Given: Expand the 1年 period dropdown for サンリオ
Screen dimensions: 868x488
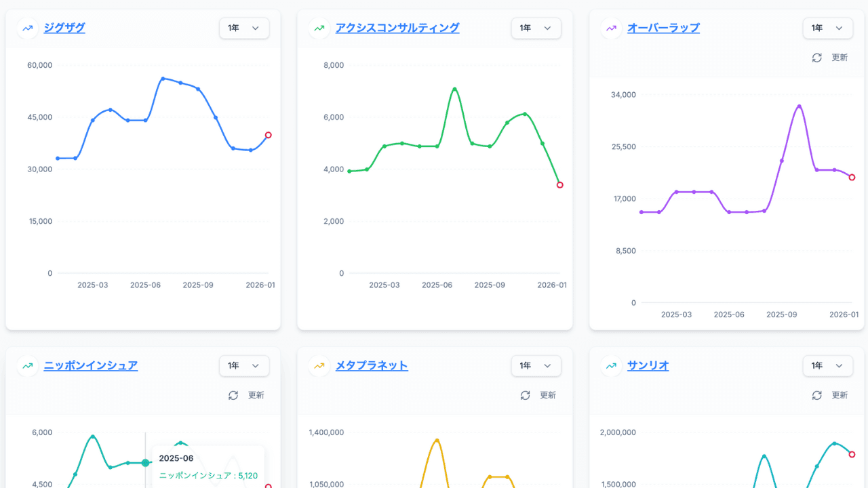Looking at the screenshot, I should [827, 365].
